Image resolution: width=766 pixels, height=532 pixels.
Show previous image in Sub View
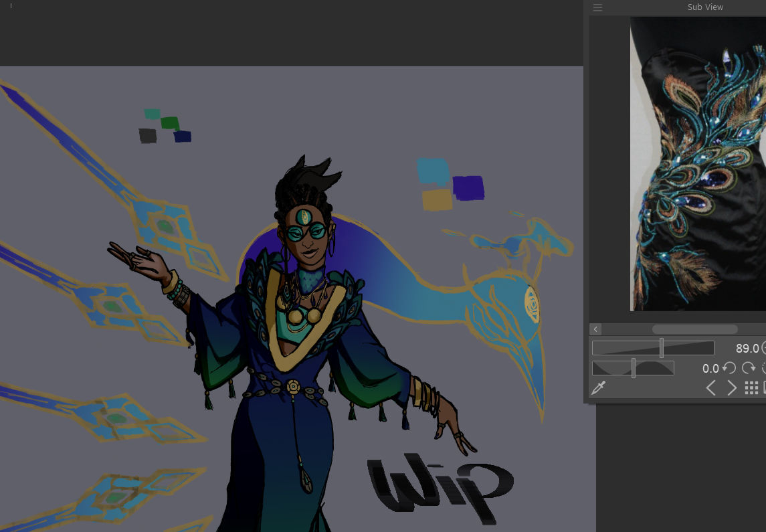[711, 388]
